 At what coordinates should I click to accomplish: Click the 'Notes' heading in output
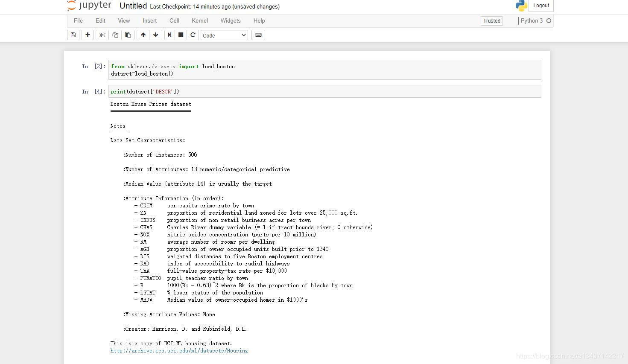118,126
